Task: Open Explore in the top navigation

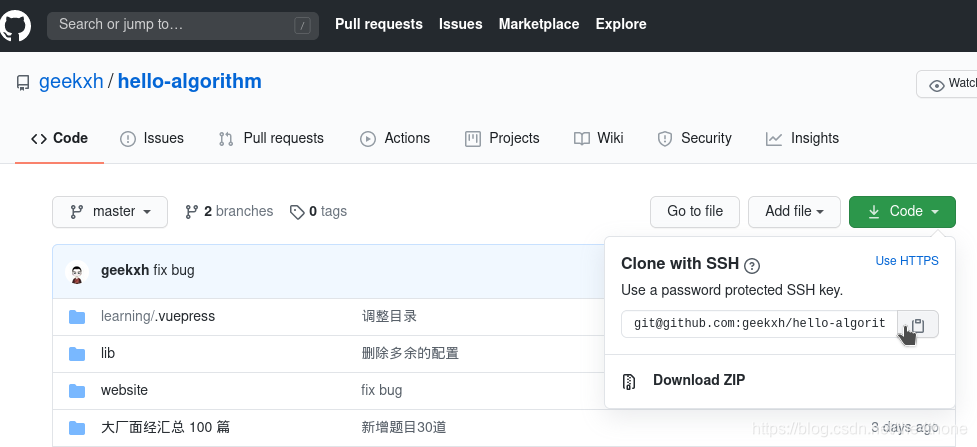Action: tap(621, 24)
